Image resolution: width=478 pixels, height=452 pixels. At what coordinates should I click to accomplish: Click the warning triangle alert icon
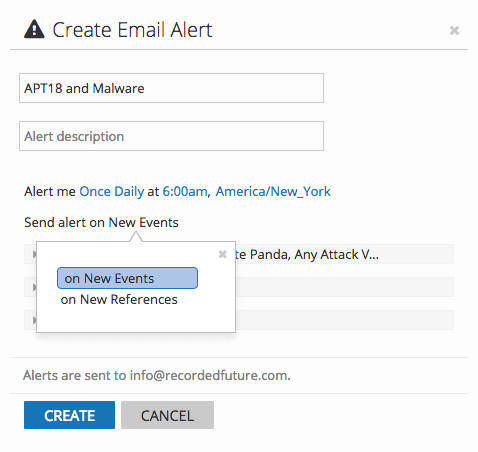click(34, 29)
